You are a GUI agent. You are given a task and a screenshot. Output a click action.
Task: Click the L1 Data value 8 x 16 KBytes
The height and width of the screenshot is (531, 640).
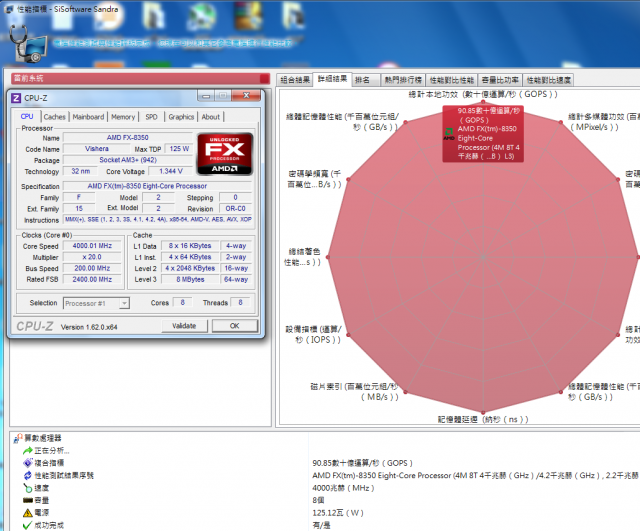(x=190, y=246)
